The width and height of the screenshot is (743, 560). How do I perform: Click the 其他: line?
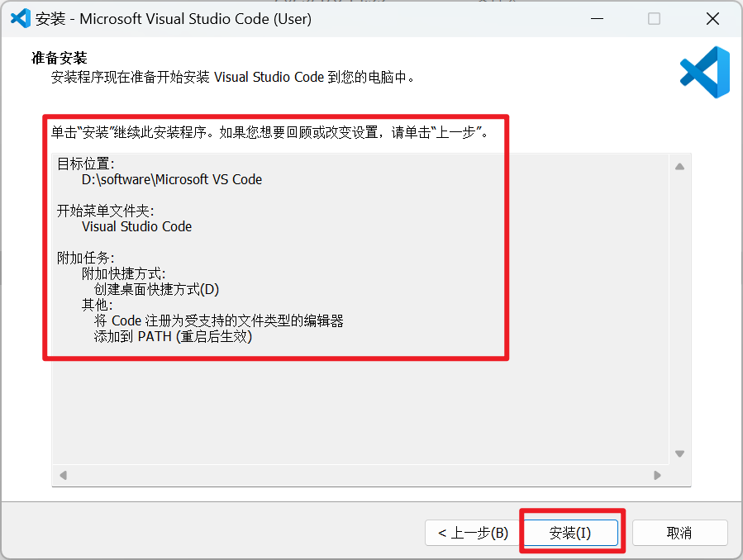click(98, 305)
